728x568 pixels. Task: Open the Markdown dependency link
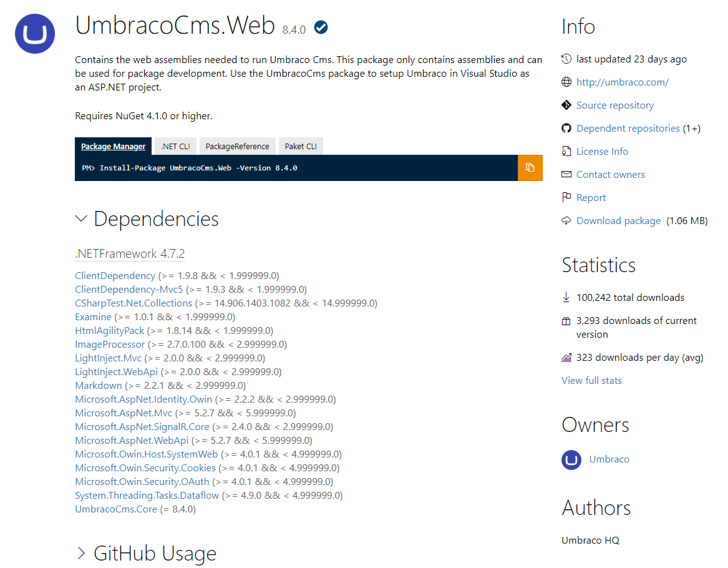(99, 386)
